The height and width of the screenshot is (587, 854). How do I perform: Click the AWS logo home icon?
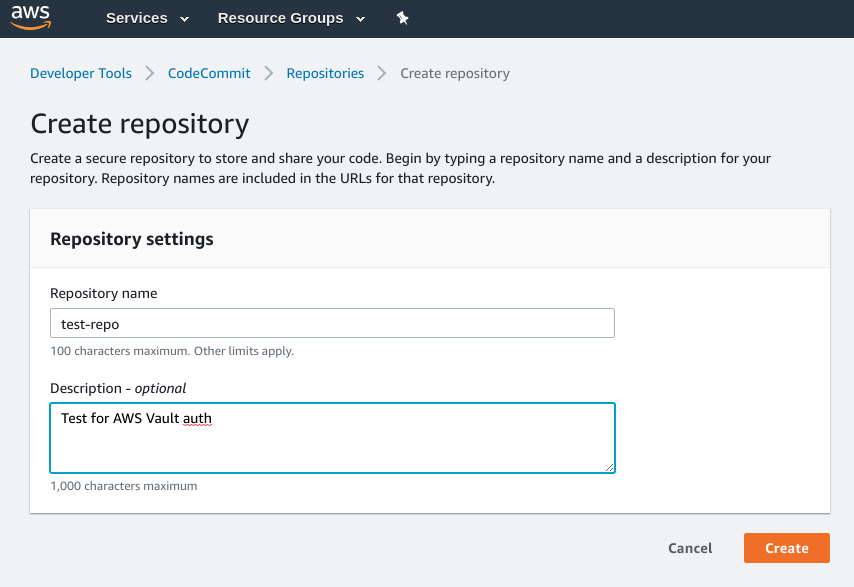(31, 17)
